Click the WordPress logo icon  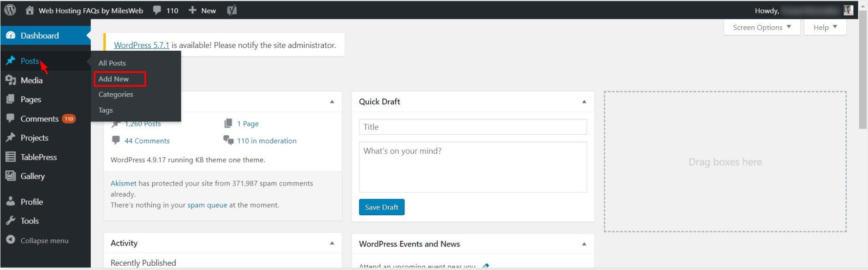coord(10,10)
